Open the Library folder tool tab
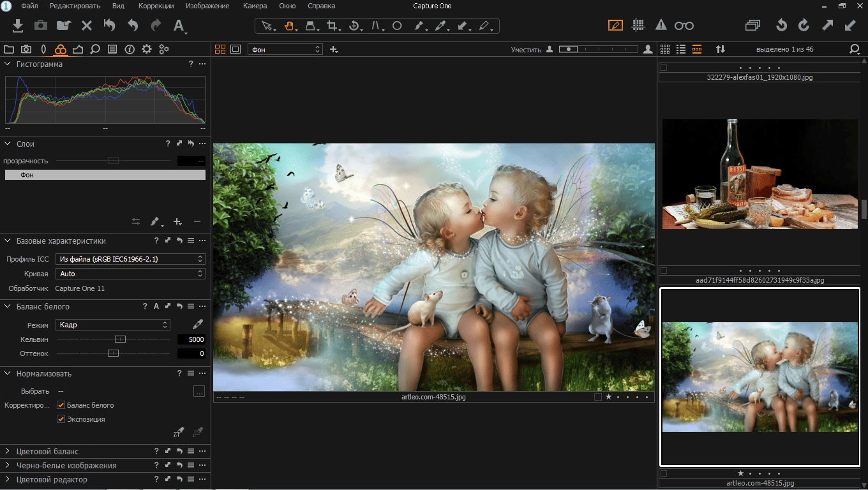Image resolution: width=868 pixels, height=490 pixels. coord(9,49)
